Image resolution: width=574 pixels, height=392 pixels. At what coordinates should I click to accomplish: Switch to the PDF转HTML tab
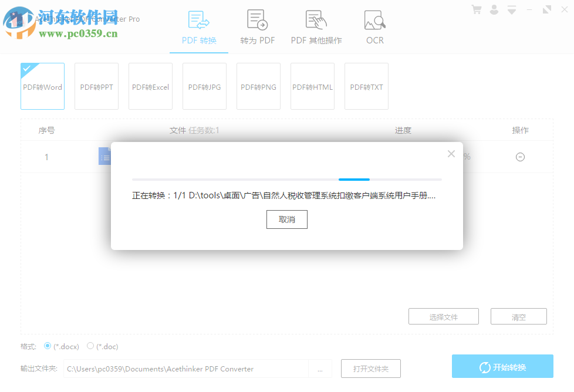[312, 86]
